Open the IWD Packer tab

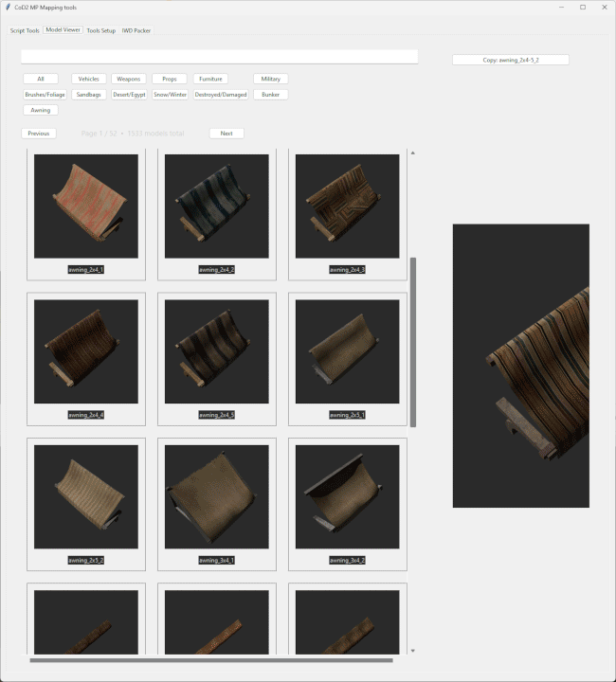point(136,30)
